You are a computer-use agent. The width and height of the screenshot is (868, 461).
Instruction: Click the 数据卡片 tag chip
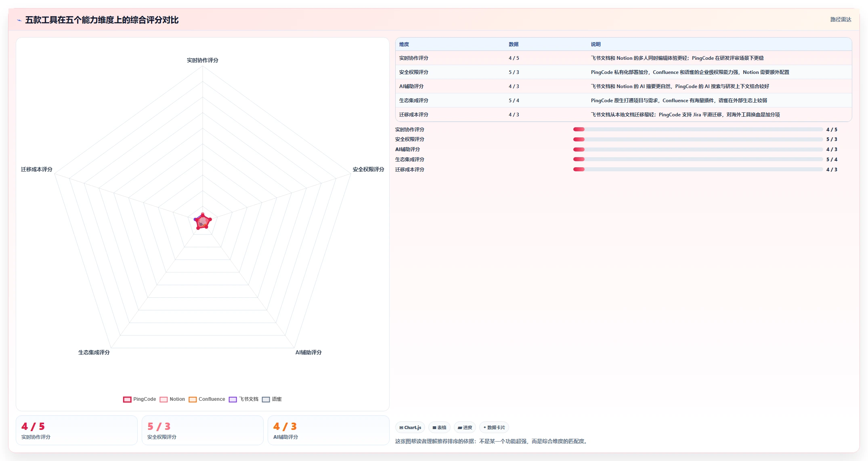[x=494, y=427]
